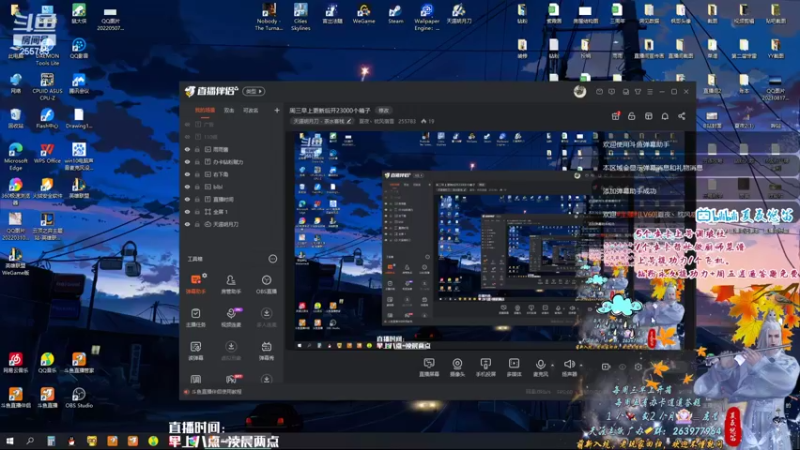Screen dimensions: 800x450
Task: Click the gift box icon above preview
Action: (x=616, y=116)
